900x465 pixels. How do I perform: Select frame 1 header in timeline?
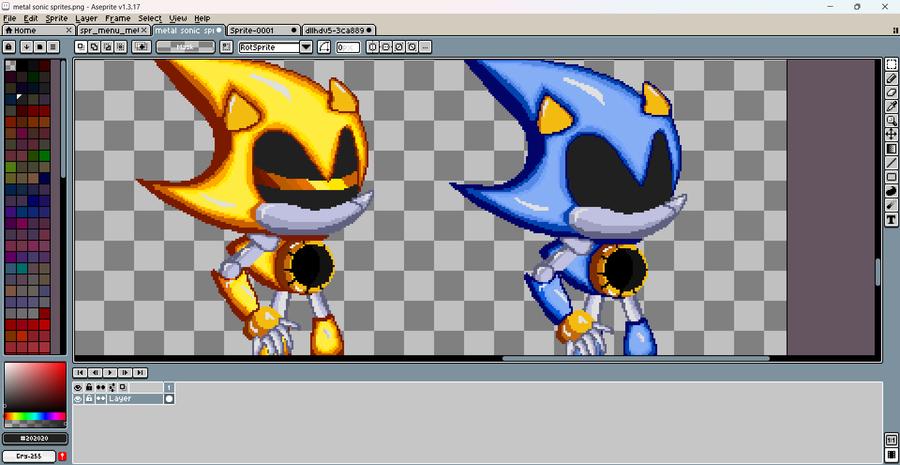[x=169, y=388]
